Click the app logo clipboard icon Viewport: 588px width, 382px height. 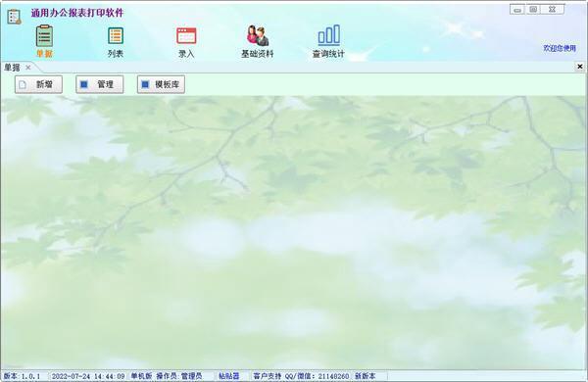[x=15, y=17]
